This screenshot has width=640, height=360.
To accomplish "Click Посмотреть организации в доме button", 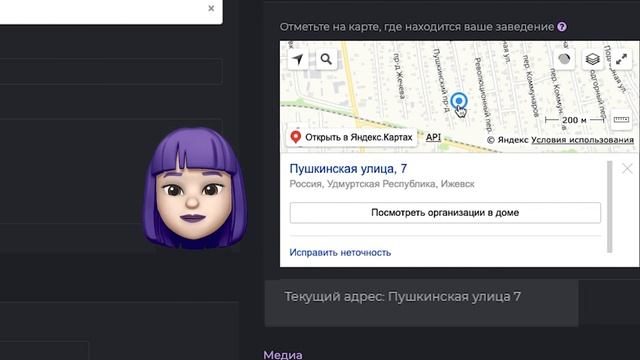I will tap(445, 213).
